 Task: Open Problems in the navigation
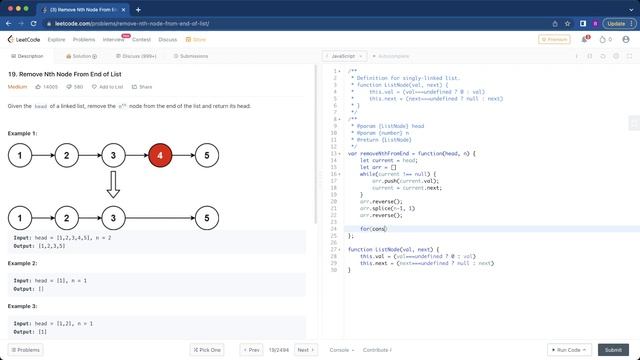click(84, 40)
